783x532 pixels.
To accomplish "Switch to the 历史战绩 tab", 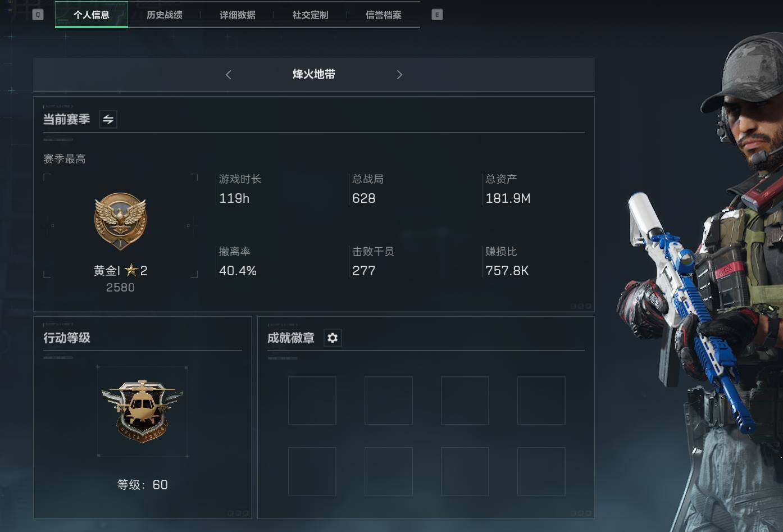I will click(x=165, y=15).
